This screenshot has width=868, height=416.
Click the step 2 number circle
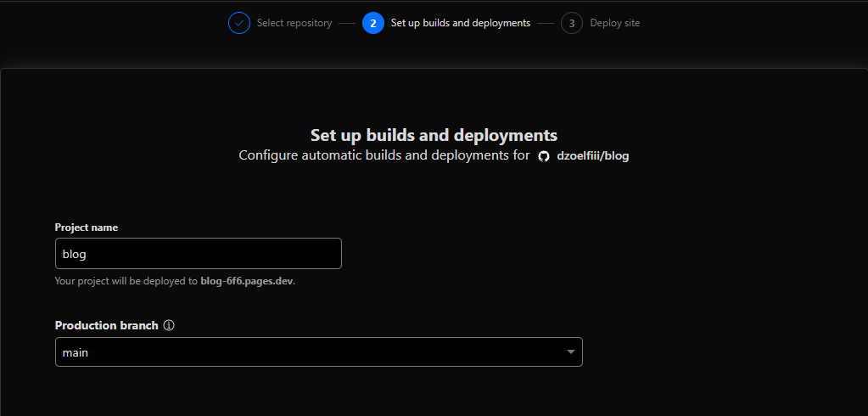[373, 23]
